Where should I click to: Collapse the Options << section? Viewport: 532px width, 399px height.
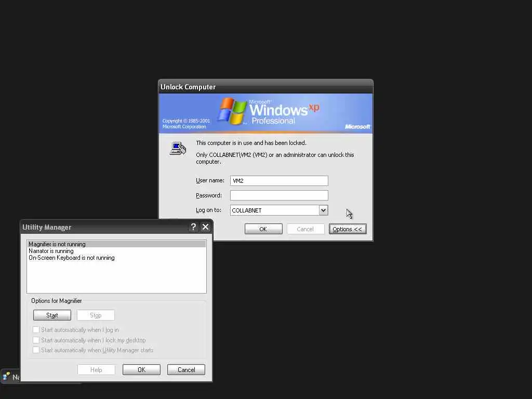tap(348, 229)
